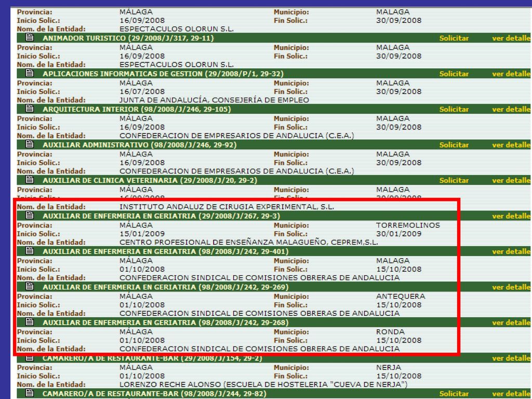Click start date 15/01/2009
Viewport: 532px width, 399px height.
[142, 234]
